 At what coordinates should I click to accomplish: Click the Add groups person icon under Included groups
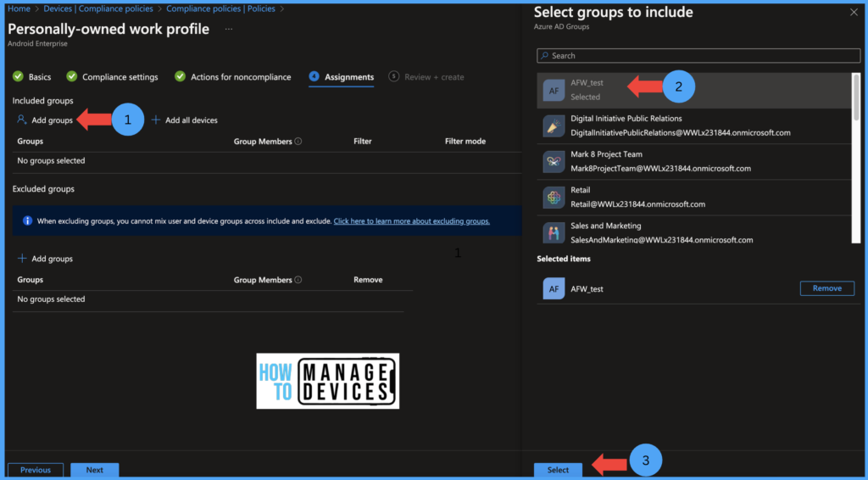[x=21, y=120]
